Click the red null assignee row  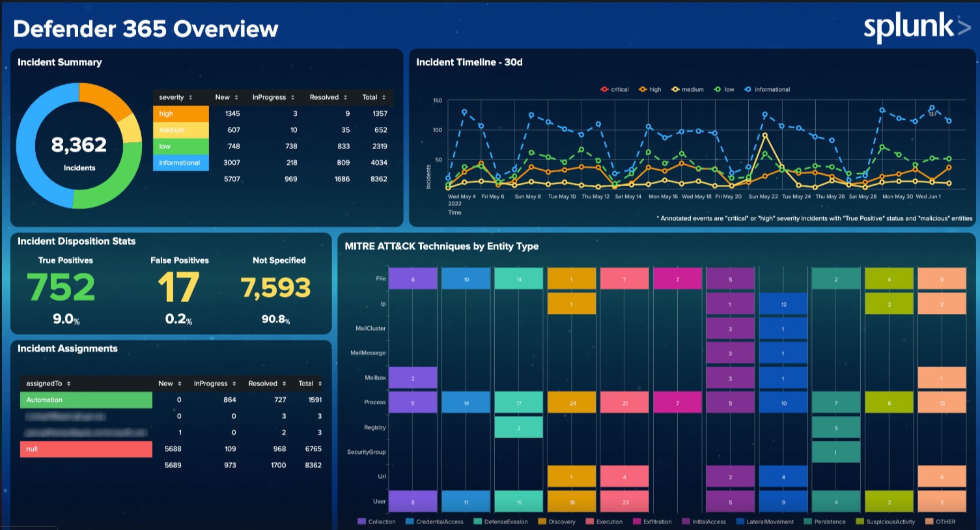86,449
